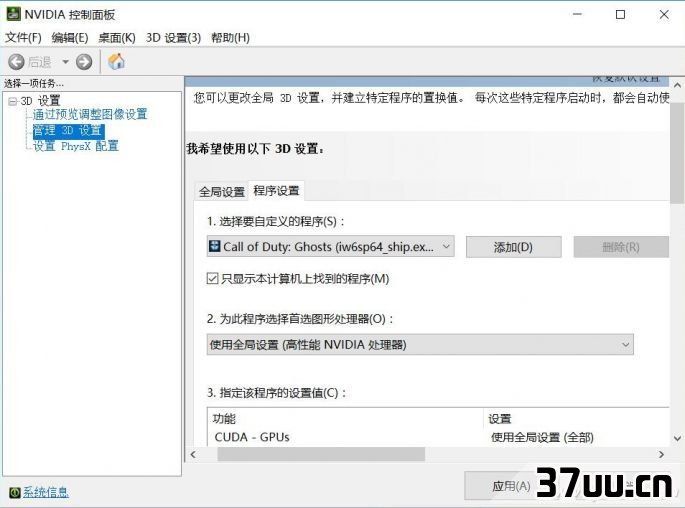Click the horizontal scrollbar right arrow
The width and height of the screenshot is (685, 508).
tap(661, 454)
